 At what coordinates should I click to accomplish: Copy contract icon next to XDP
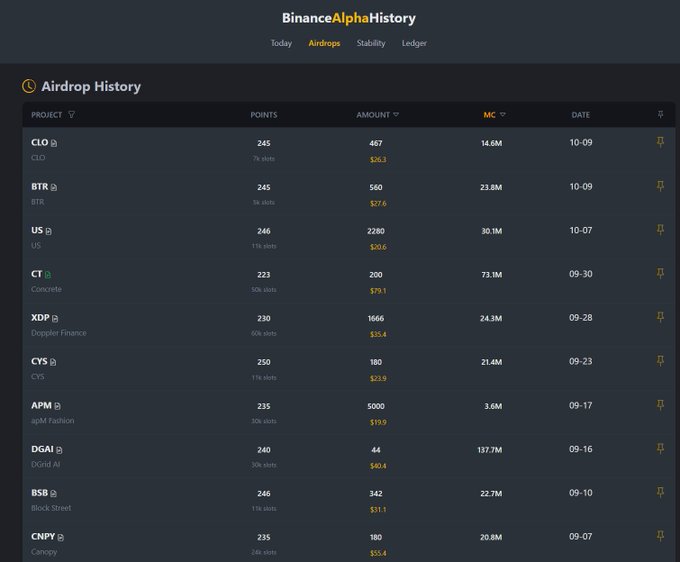[55, 318]
